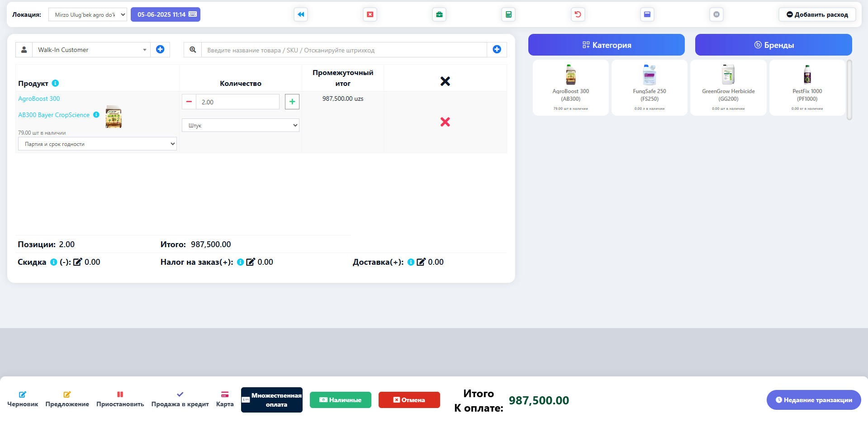The height and width of the screenshot is (427, 868).
Task: Click the red Отмена button
Action: pyautogui.click(x=409, y=400)
